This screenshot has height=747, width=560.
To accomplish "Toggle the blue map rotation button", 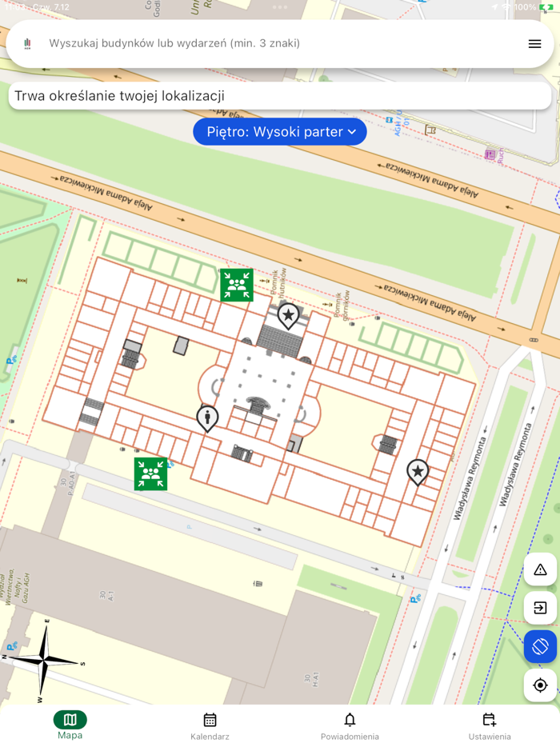I will click(x=540, y=646).
